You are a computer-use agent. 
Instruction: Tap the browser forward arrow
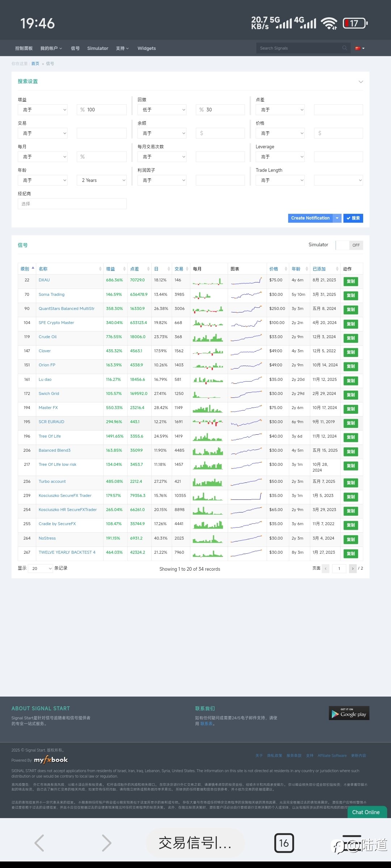click(106, 843)
